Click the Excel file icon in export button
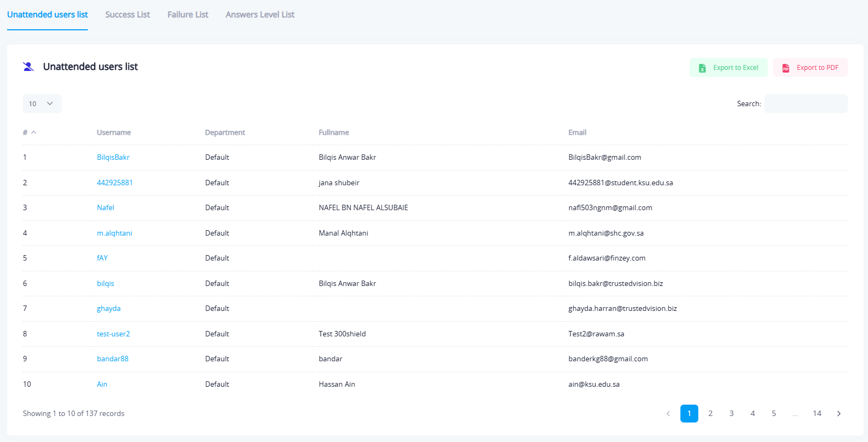868x442 pixels. [702, 68]
